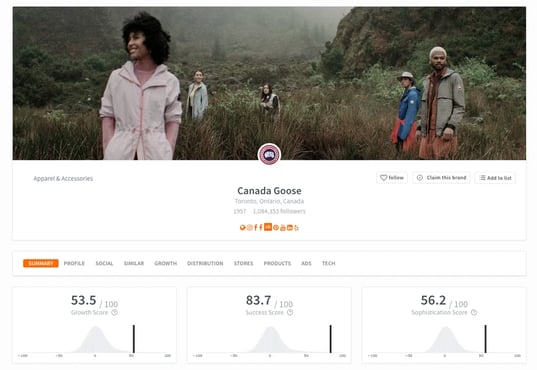
Task: Go to the PRODUCTS tab
Action: tap(277, 263)
